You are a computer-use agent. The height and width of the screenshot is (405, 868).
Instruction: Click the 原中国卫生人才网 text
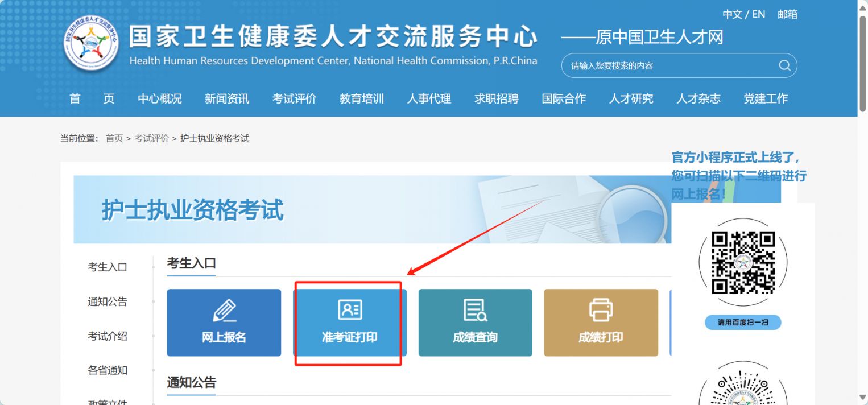[x=660, y=38]
